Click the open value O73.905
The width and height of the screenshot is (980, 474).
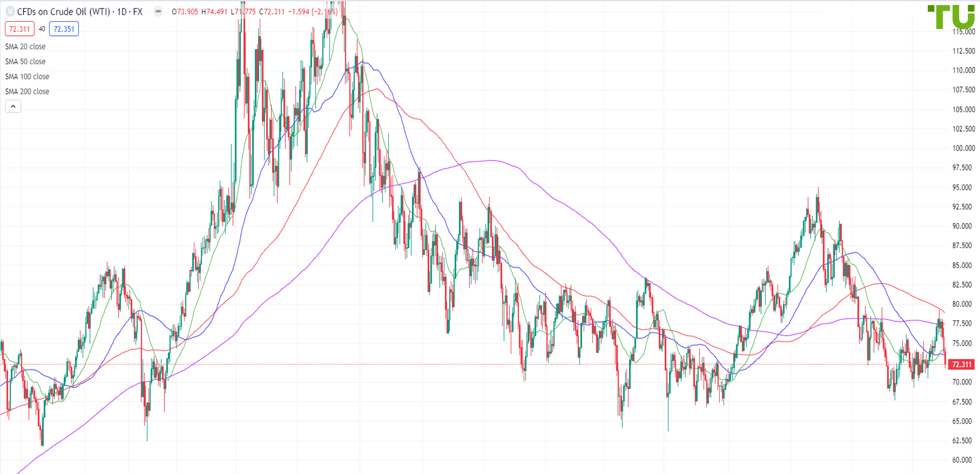tap(185, 11)
